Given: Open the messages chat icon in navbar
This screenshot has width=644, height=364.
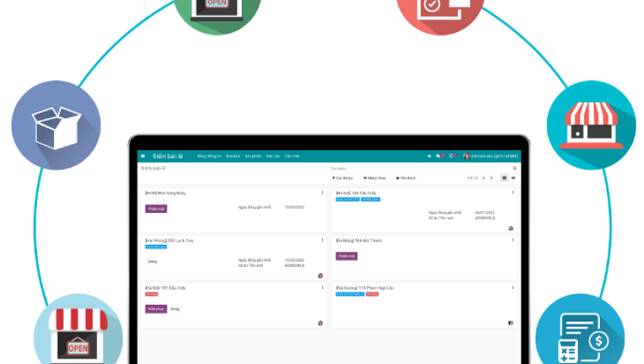Looking at the screenshot, I should (x=439, y=155).
